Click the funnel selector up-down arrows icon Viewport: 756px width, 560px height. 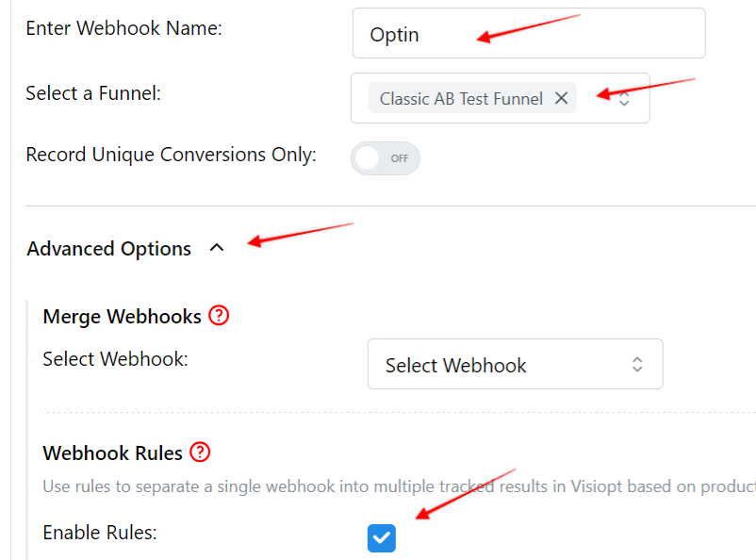[624, 99]
